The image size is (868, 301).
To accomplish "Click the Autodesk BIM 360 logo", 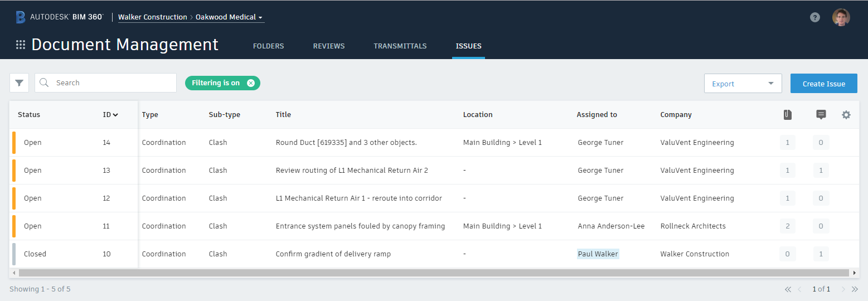I will pos(59,17).
